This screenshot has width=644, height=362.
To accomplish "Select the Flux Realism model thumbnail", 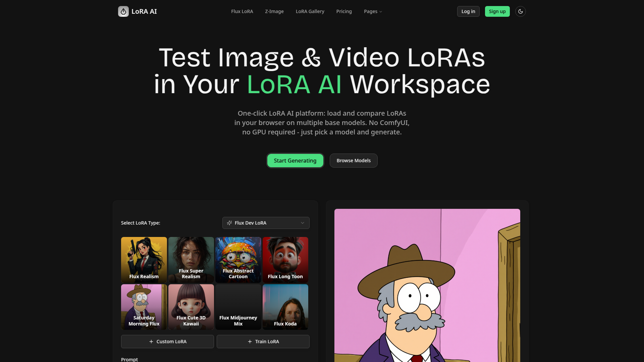I will pos(144,259).
